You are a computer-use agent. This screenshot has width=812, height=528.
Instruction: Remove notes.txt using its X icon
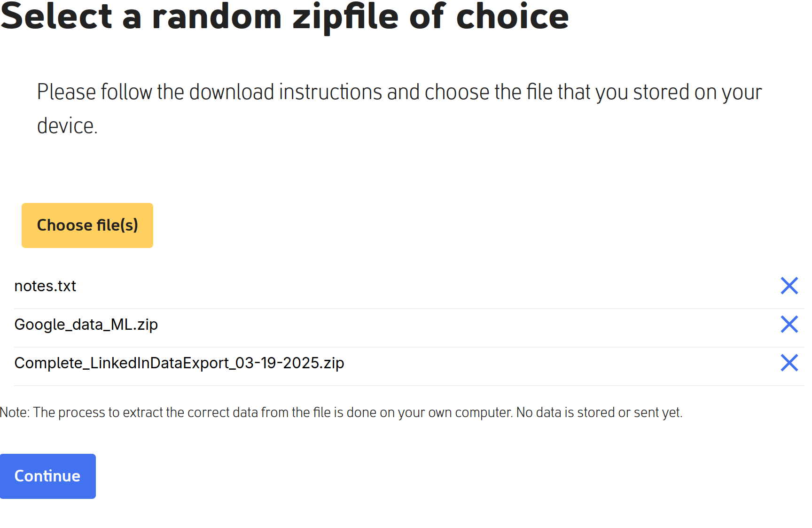pos(789,286)
